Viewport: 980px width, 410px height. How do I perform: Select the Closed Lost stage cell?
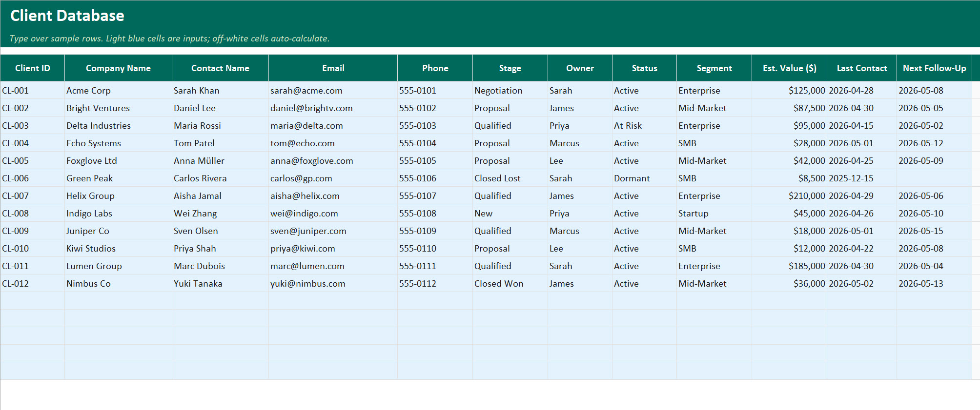510,178
